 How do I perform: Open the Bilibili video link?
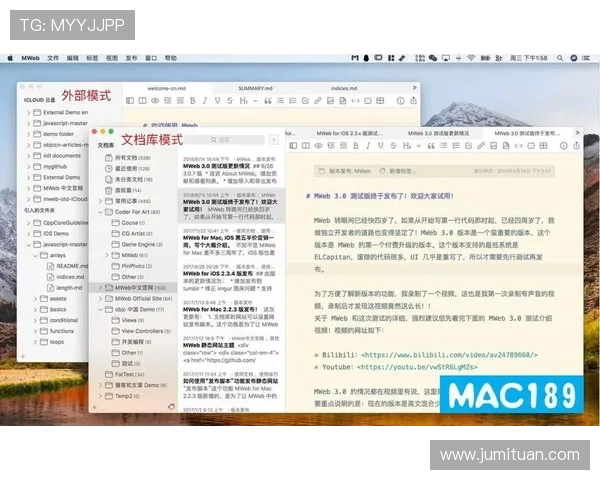point(449,355)
